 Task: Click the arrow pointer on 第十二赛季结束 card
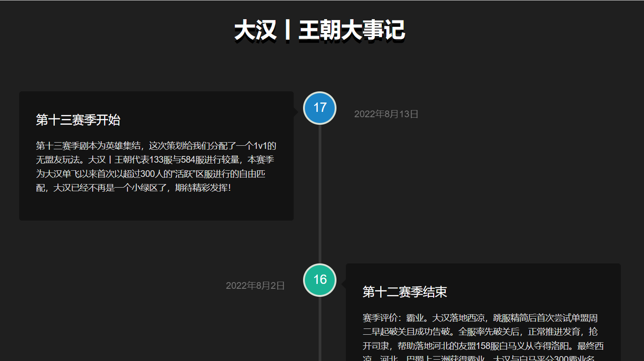pyautogui.click(x=343, y=284)
